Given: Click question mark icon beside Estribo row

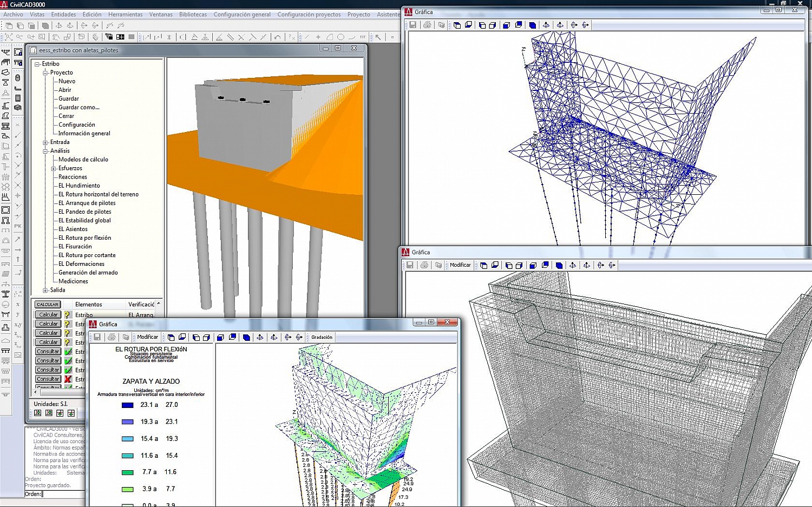Looking at the screenshot, I should tap(67, 314).
